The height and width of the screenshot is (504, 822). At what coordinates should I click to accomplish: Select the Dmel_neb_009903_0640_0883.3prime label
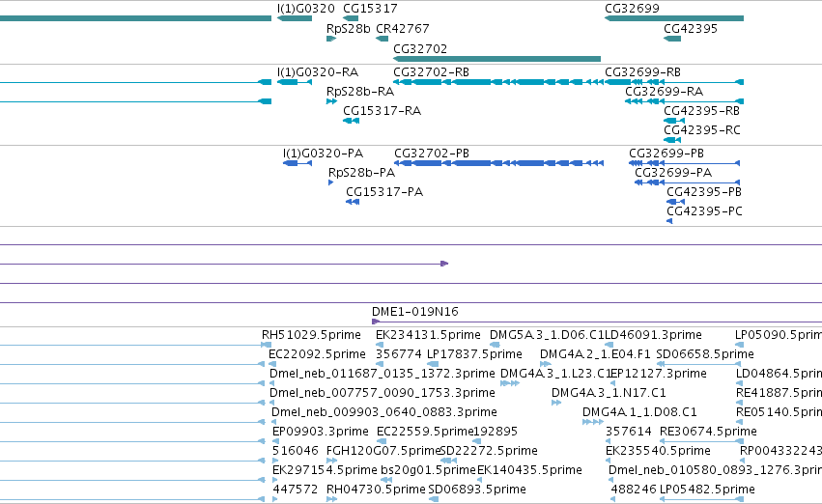(384, 412)
